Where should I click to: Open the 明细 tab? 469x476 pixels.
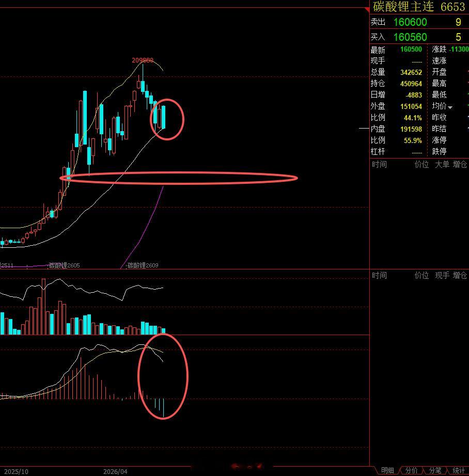click(x=387, y=470)
